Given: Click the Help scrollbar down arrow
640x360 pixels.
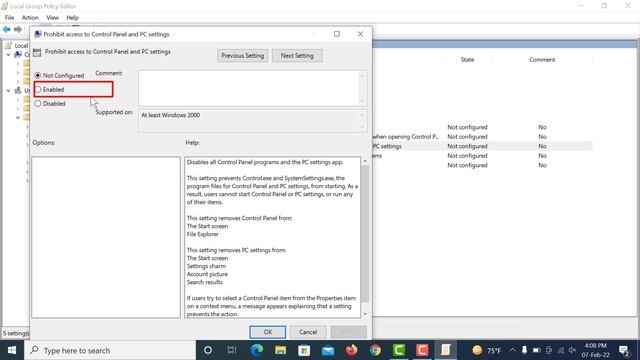Looking at the screenshot, I should (365, 314).
